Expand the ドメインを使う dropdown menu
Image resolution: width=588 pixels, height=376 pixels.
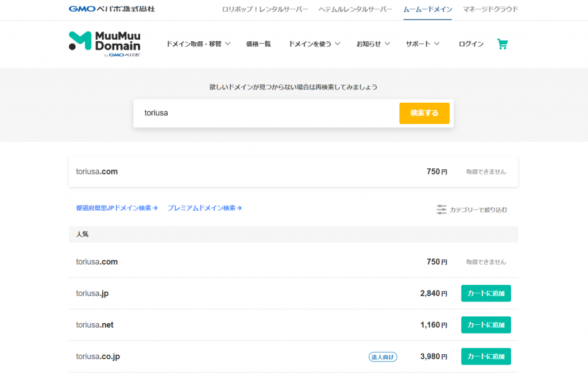click(x=314, y=44)
